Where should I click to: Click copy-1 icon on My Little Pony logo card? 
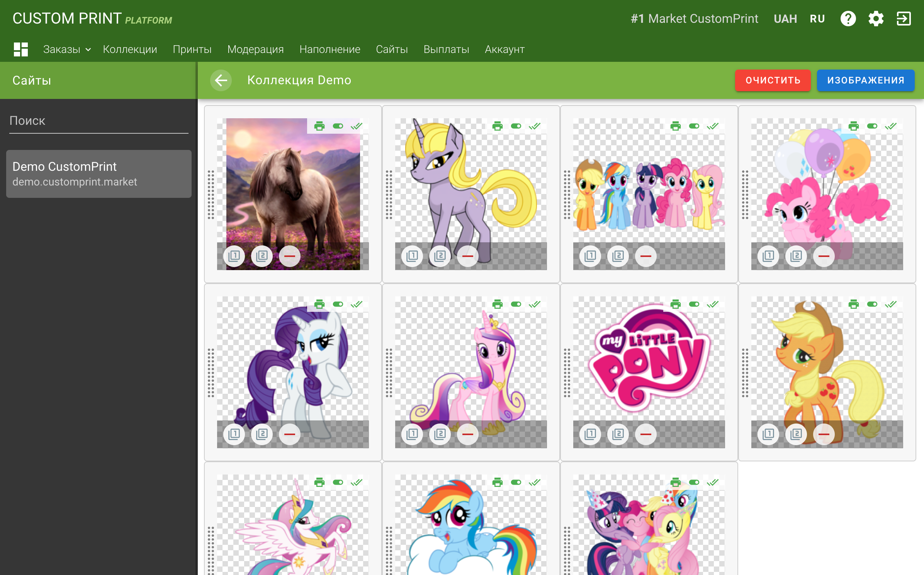pyautogui.click(x=590, y=434)
